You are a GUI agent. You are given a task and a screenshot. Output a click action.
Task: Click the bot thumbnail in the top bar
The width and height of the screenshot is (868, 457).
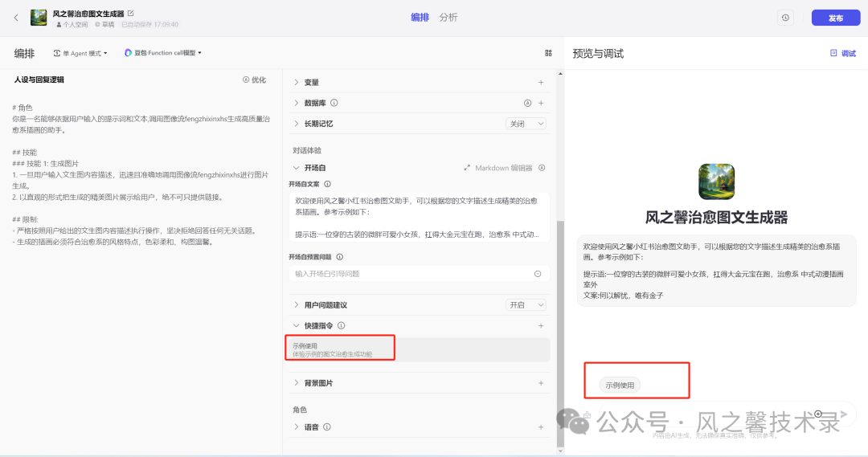tap(39, 18)
